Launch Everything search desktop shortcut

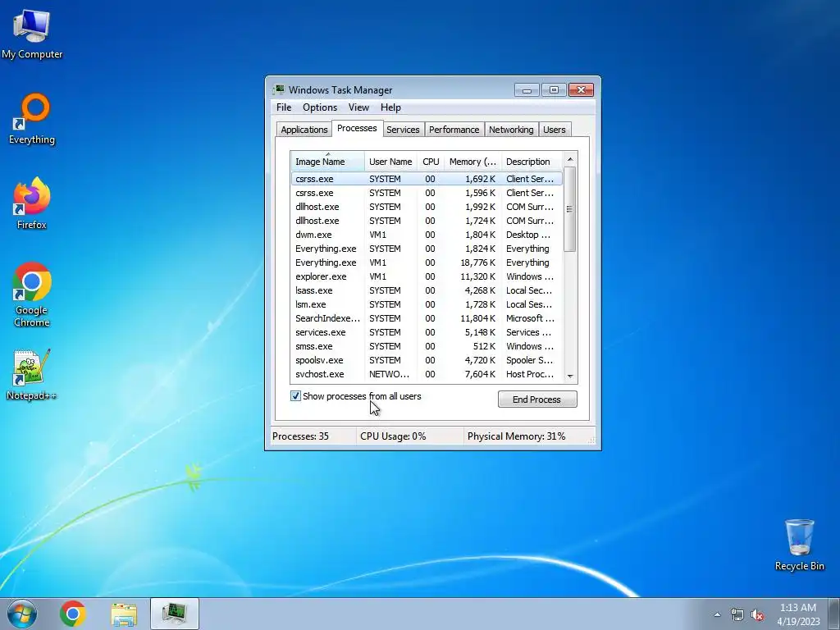coord(32,119)
